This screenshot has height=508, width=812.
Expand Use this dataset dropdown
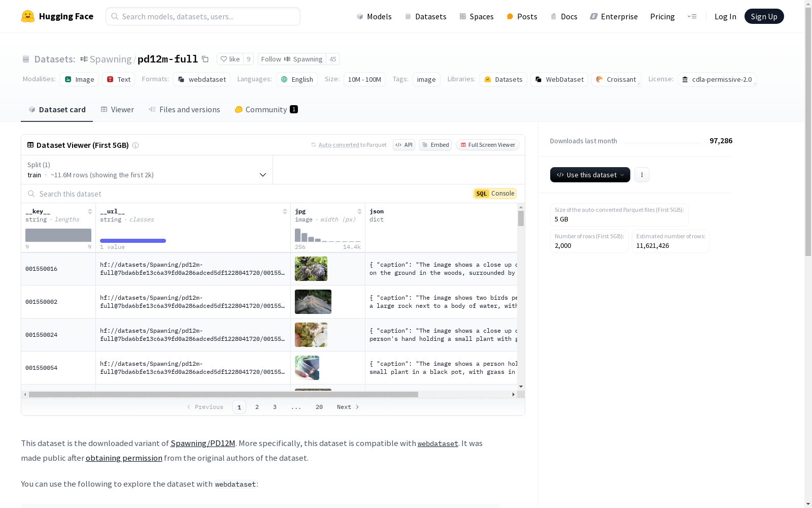(x=590, y=175)
